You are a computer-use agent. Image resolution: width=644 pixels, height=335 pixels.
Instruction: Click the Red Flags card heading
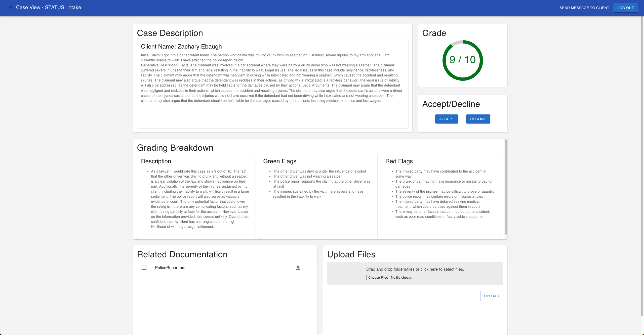point(399,161)
